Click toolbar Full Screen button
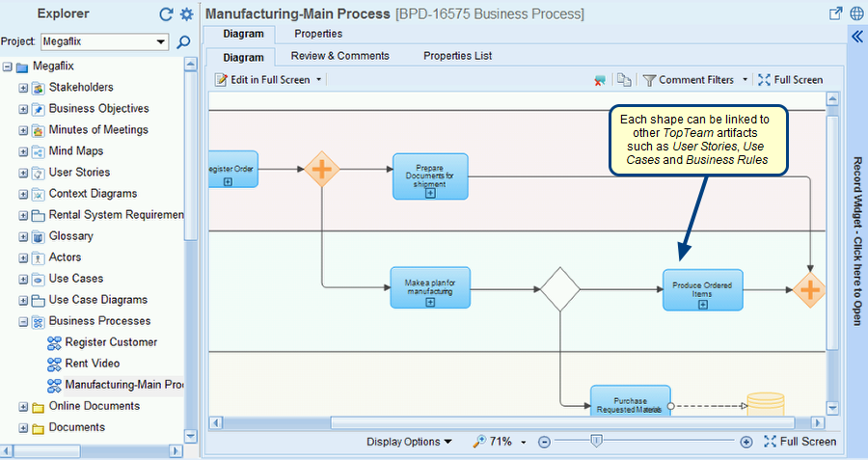 791,80
